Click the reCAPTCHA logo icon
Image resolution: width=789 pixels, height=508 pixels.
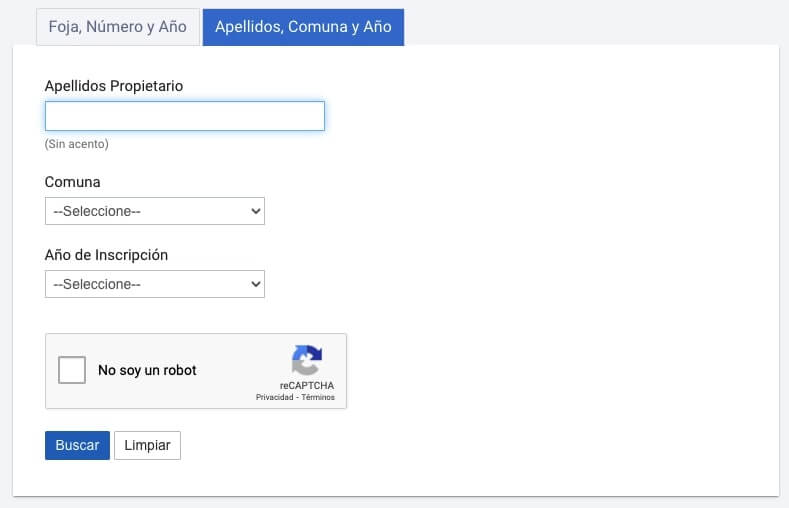[x=307, y=360]
